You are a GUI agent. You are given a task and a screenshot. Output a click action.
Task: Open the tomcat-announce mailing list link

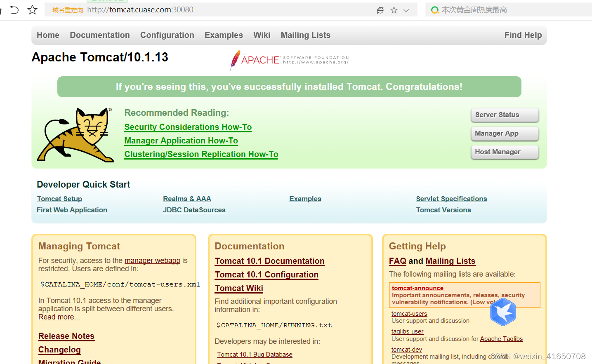[x=417, y=289]
